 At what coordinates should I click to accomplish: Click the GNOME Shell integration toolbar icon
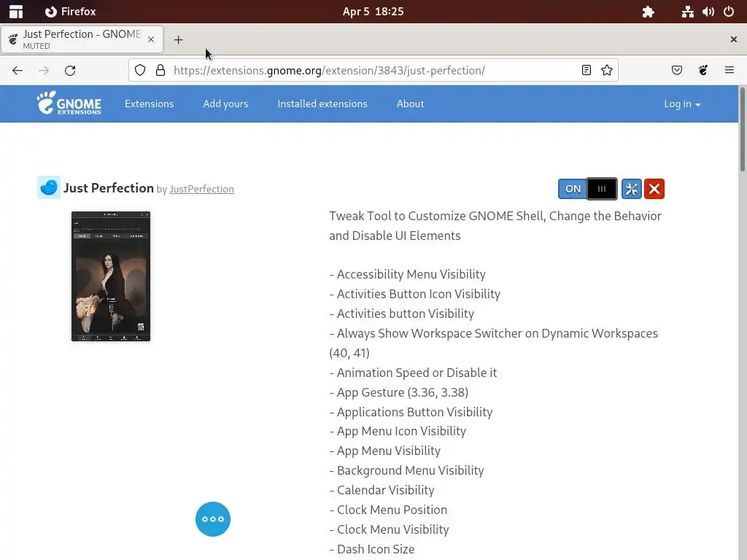pyautogui.click(x=703, y=71)
